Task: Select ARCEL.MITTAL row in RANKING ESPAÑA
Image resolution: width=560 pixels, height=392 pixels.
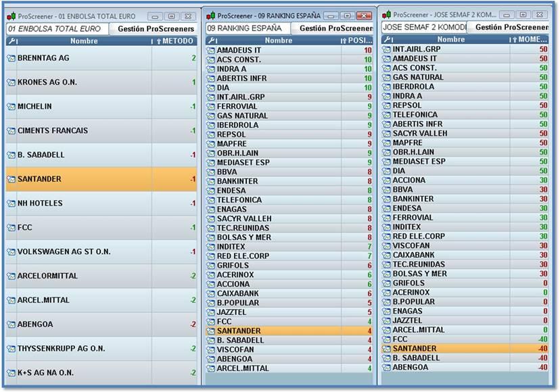Action: pyautogui.click(x=289, y=368)
